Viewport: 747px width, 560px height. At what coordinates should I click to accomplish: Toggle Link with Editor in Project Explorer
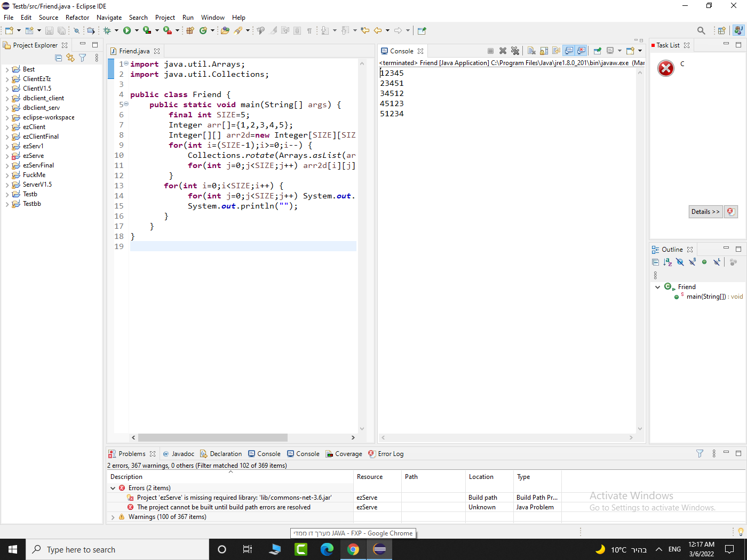(70, 58)
